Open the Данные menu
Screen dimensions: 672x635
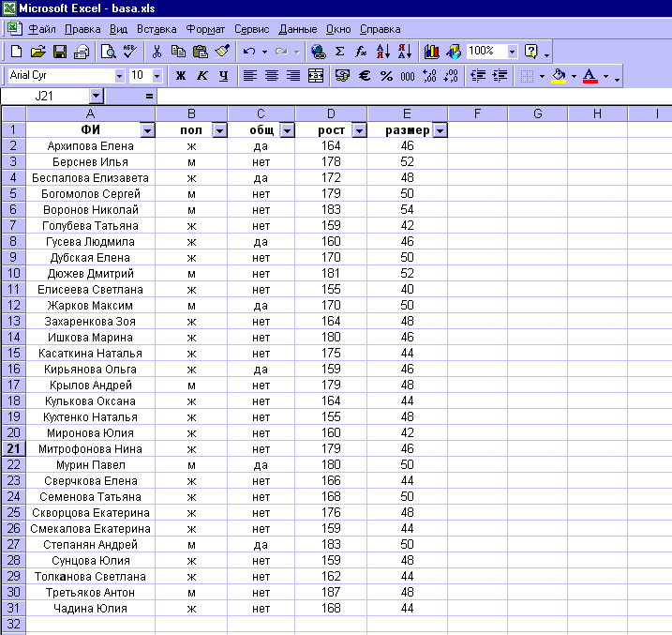click(297, 29)
